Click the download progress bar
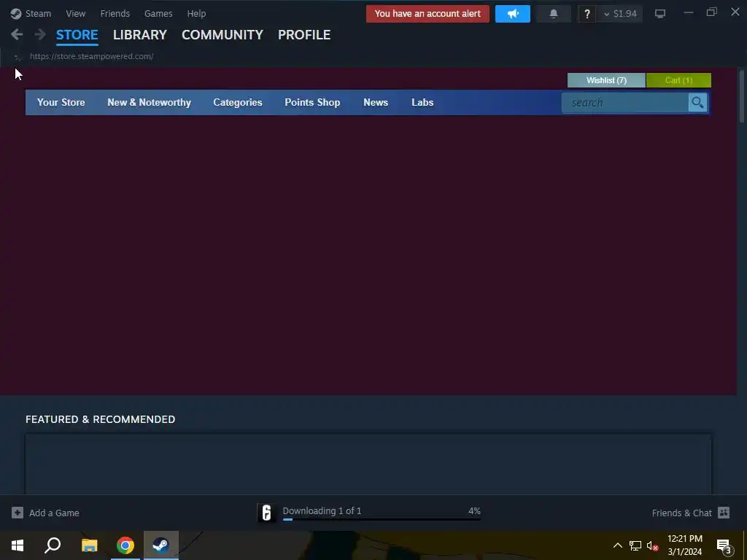The width and height of the screenshot is (747, 560). (x=382, y=519)
